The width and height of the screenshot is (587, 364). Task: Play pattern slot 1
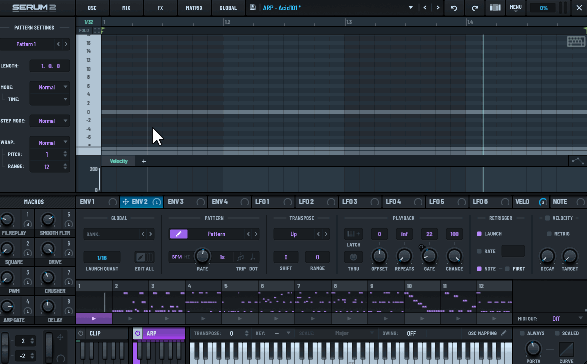pos(94,319)
